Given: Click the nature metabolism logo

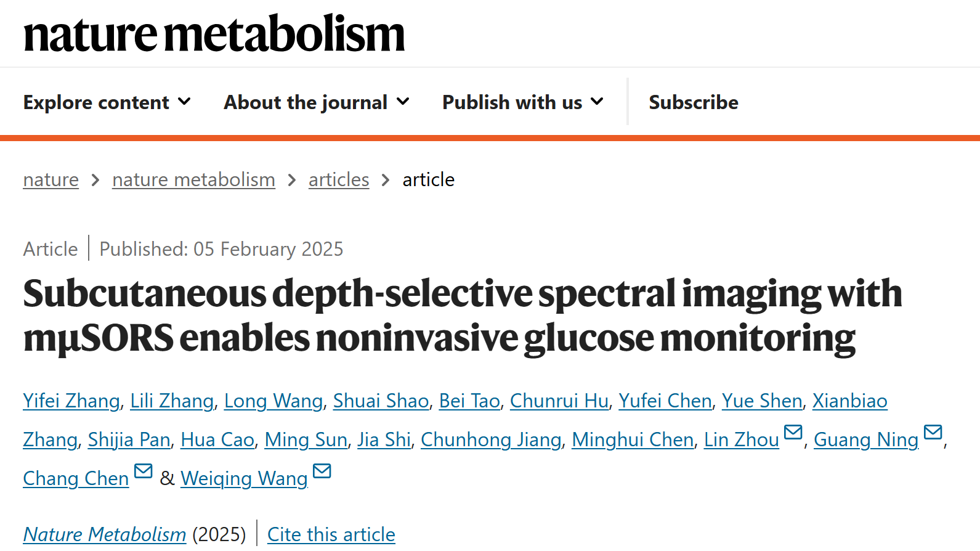Looking at the screenshot, I should click(x=214, y=33).
